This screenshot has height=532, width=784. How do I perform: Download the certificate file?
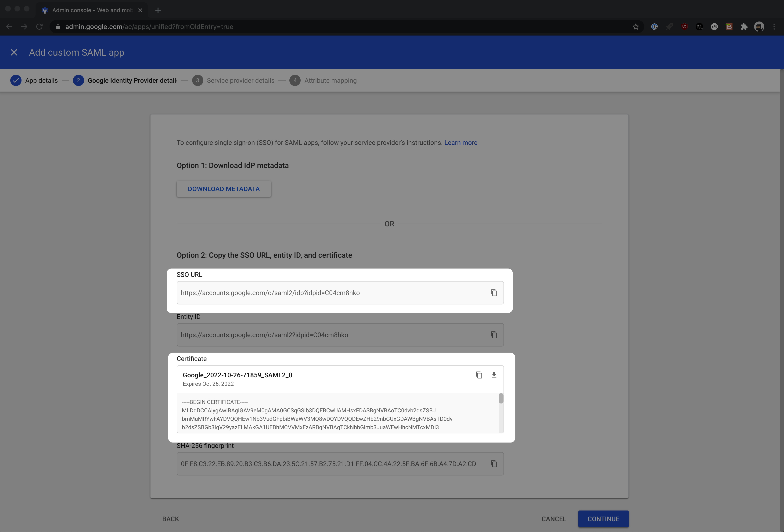(494, 375)
